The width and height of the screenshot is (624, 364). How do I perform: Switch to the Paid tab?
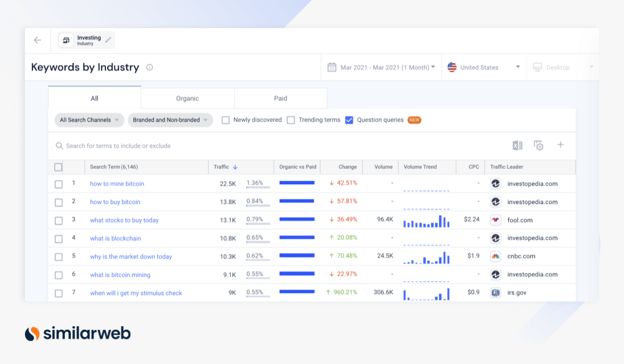280,98
